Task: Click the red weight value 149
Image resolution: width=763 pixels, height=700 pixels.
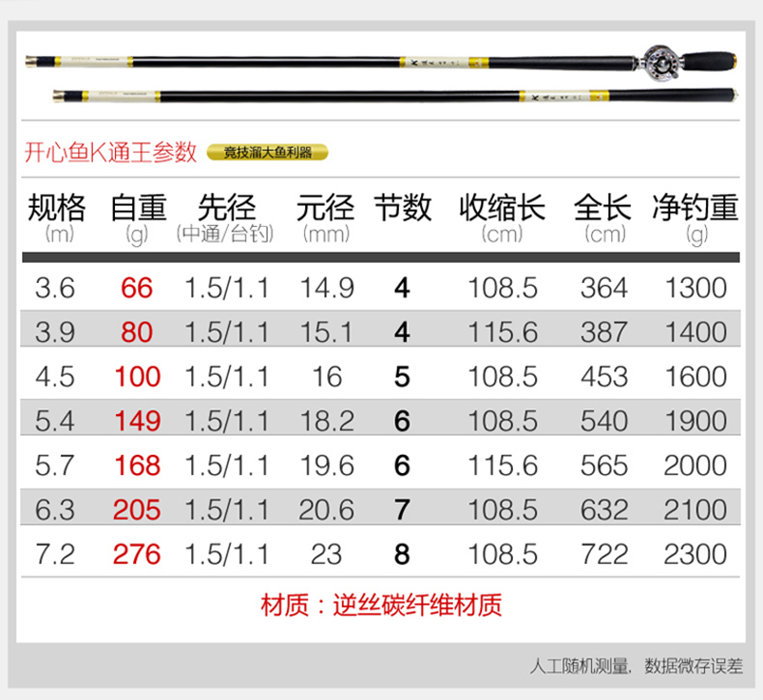Action: coord(138,421)
